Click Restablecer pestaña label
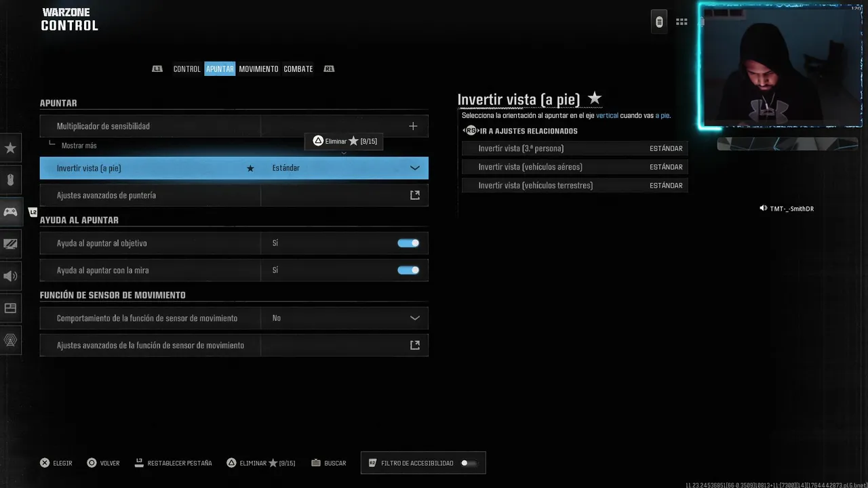The height and width of the screenshot is (488, 868). pos(180,464)
